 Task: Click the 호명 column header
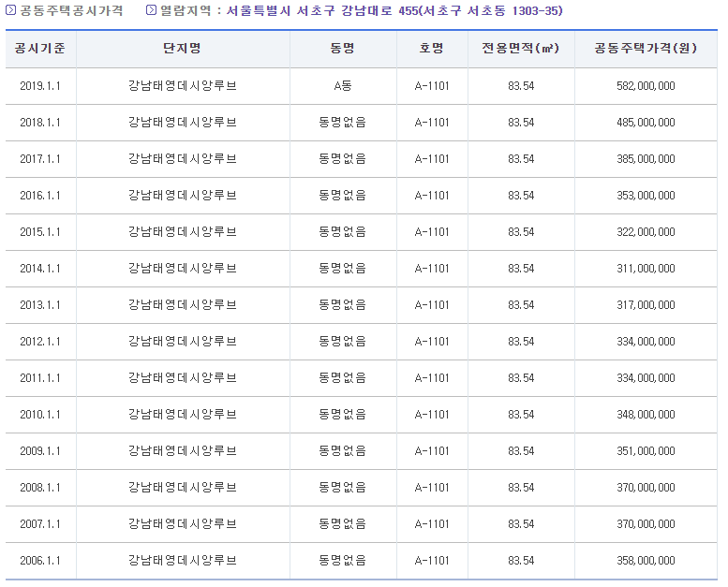point(432,49)
